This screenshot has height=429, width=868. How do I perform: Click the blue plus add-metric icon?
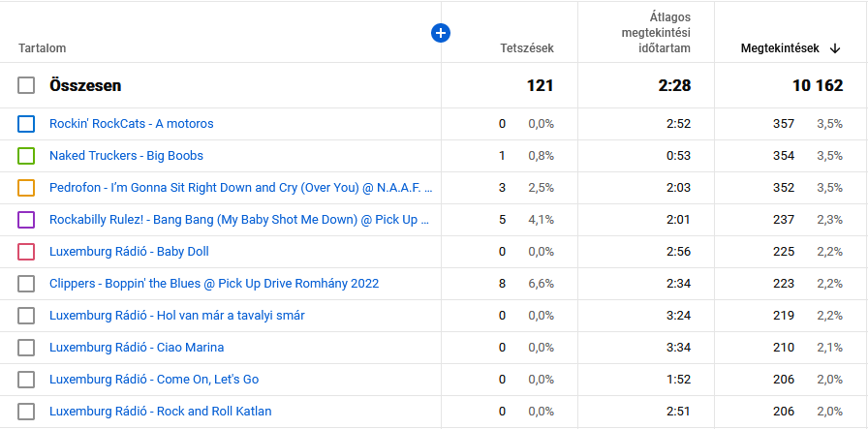[x=440, y=34]
